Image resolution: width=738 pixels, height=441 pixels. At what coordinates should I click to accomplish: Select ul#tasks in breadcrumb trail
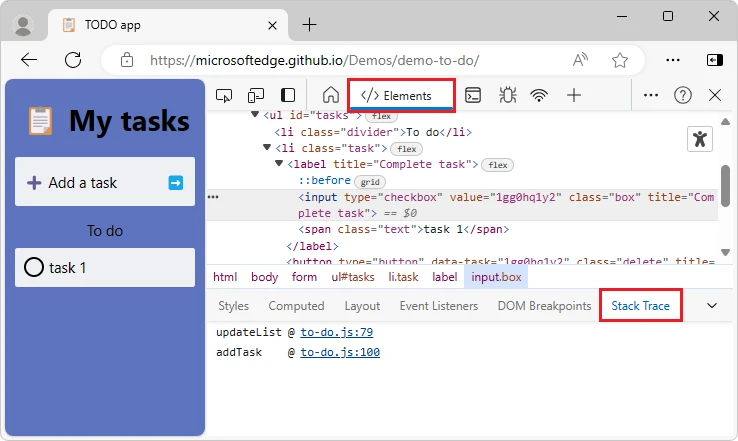tap(353, 277)
